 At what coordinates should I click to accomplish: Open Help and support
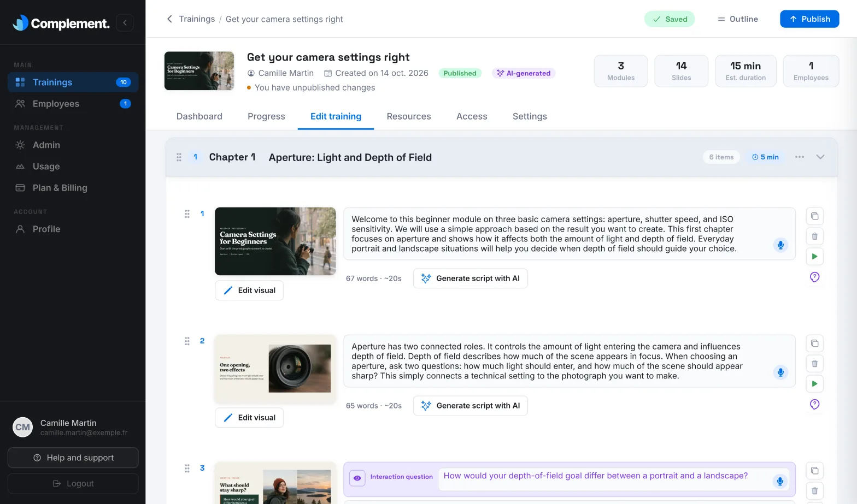[x=73, y=458]
